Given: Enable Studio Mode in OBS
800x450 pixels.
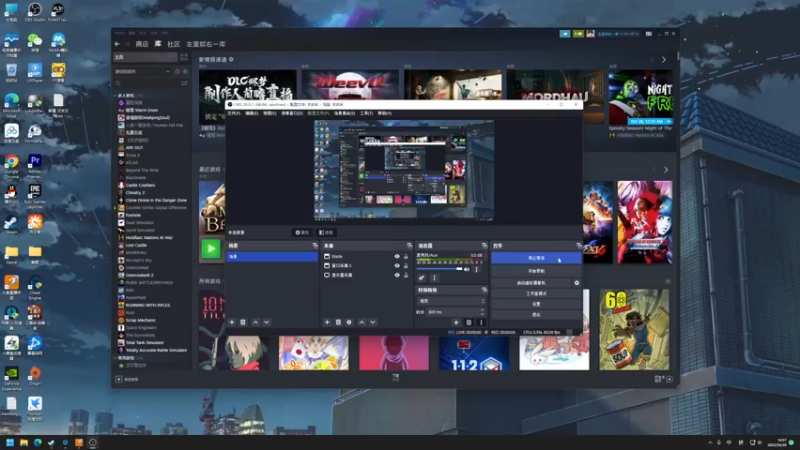Looking at the screenshot, I should click(536, 293).
